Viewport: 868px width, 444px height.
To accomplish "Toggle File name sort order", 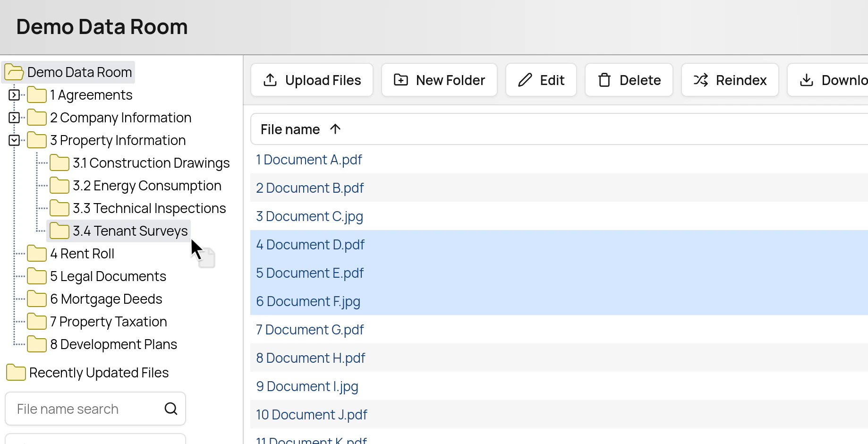I will pos(335,128).
